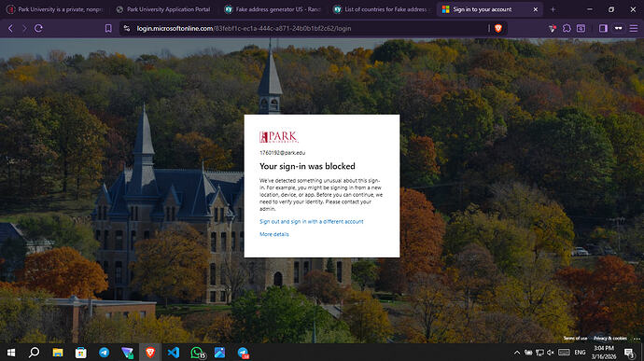Open Microsoft Store from taskbar

tap(81, 353)
